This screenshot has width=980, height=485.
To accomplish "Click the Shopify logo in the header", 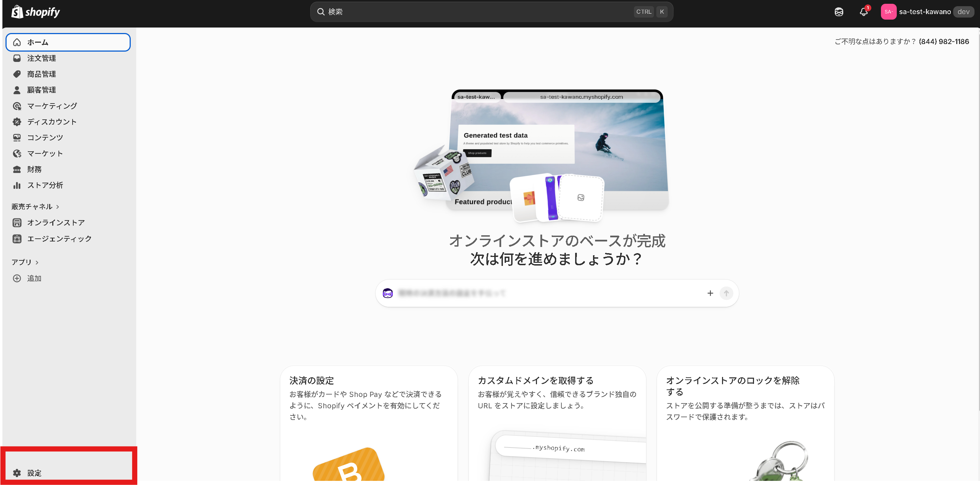I will click(35, 12).
